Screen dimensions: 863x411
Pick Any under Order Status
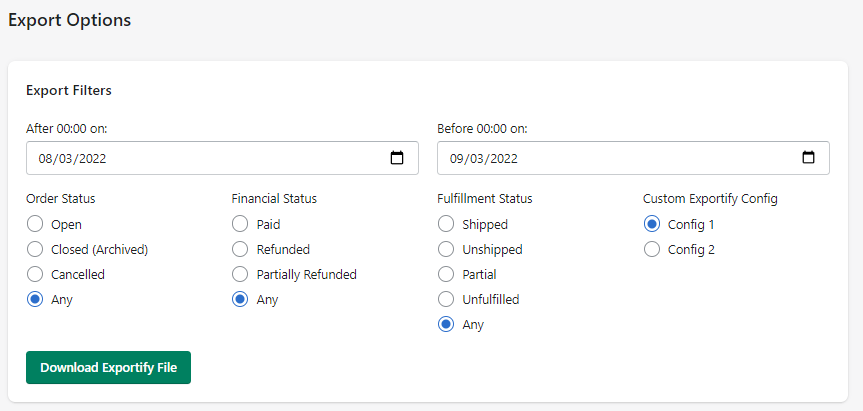35,299
